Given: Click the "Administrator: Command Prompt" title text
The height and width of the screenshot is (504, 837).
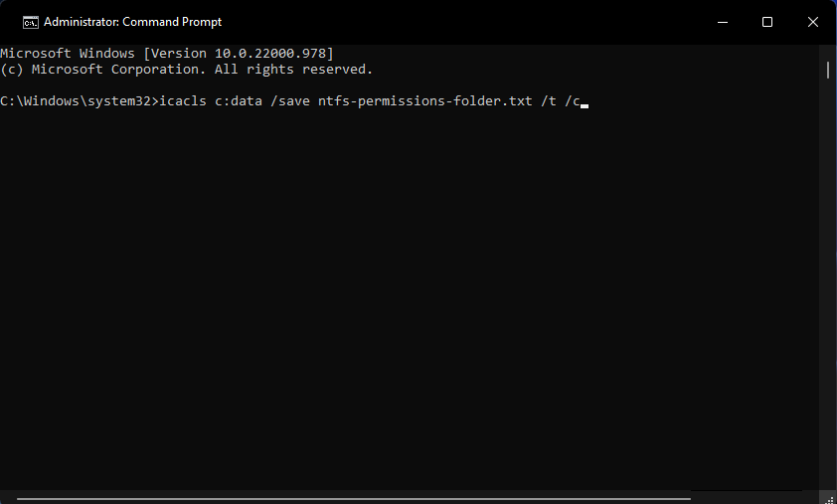Looking at the screenshot, I should point(132,22).
